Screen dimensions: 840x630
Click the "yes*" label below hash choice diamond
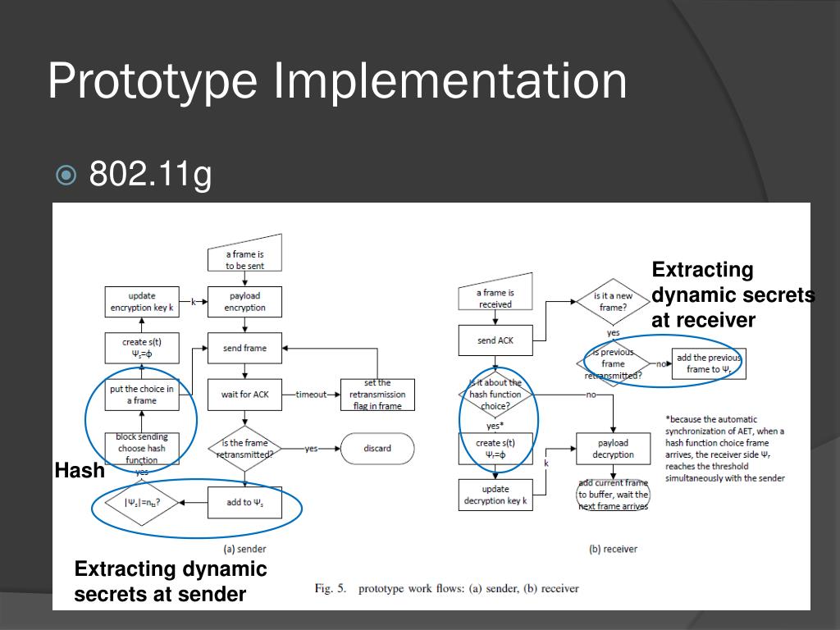495,426
